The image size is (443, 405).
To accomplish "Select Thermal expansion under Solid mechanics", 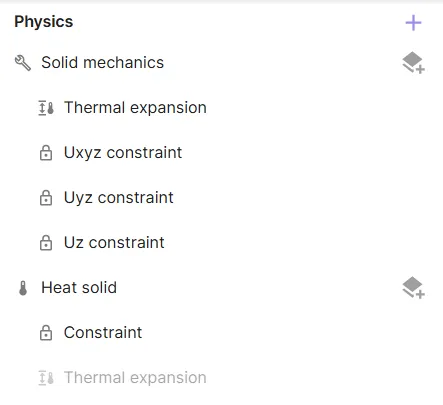I will tap(135, 108).
